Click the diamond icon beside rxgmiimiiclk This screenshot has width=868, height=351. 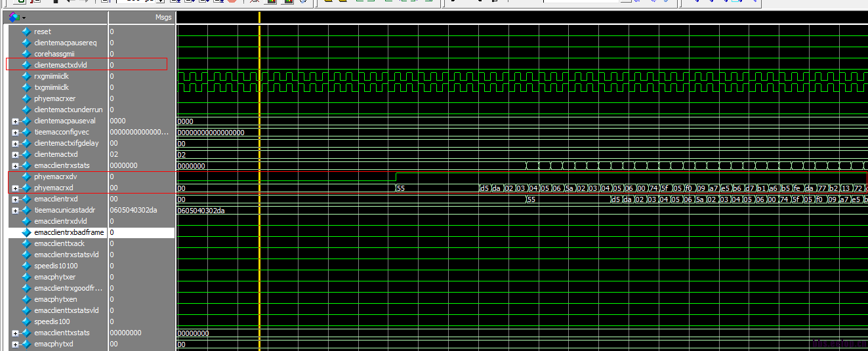pos(26,76)
